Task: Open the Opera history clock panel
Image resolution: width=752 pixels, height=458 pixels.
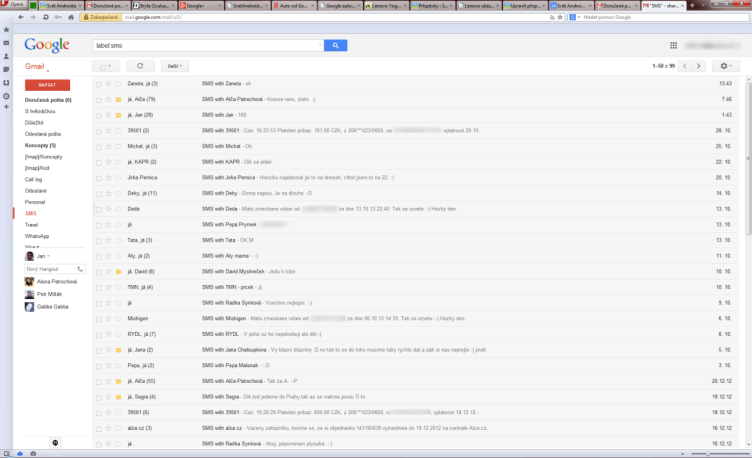Action: pyautogui.click(x=6, y=96)
